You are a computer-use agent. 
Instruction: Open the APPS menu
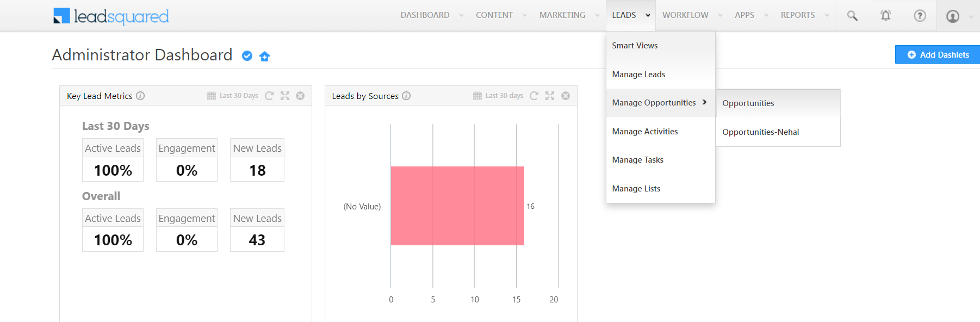click(745, 15)
